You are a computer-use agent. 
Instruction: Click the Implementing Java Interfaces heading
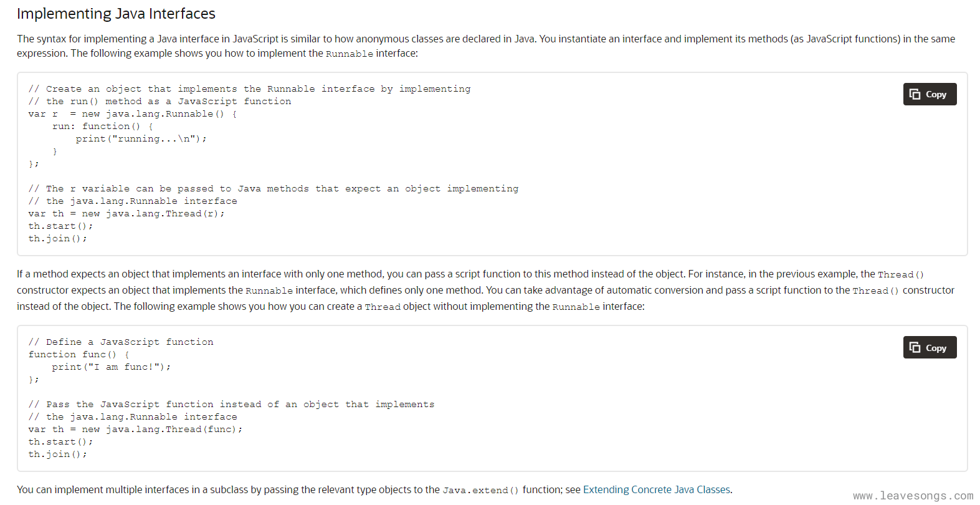pyautogui.click(x=116, y=14)
